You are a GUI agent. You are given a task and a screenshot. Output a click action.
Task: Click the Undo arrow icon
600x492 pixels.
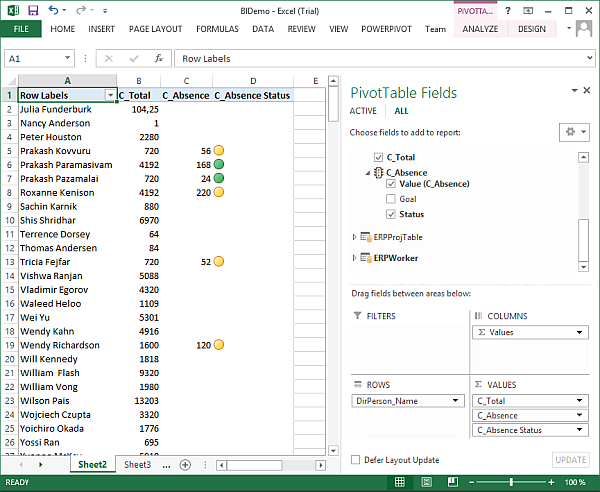54,10
